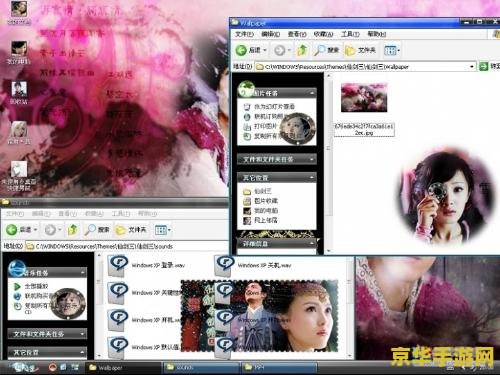
Task: Click 联机订购照片 link in 图片任务
Action: [269, 117]
